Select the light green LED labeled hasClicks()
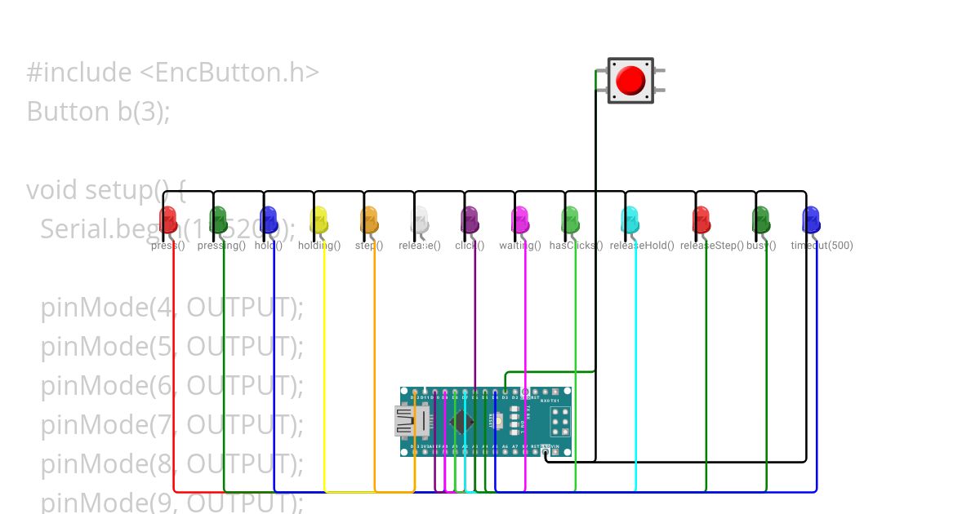The image size is (980, 514). [571, 221]
